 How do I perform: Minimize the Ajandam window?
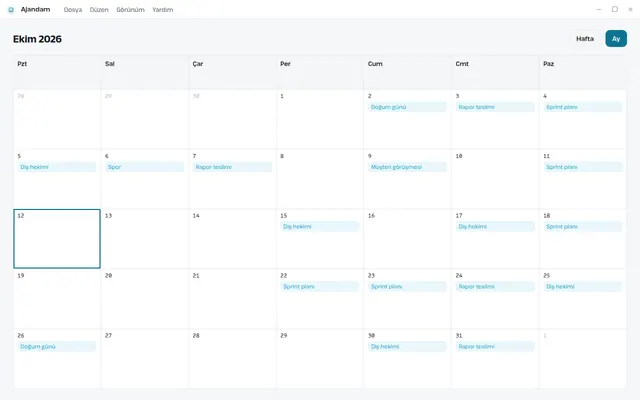tap(599, 9)
